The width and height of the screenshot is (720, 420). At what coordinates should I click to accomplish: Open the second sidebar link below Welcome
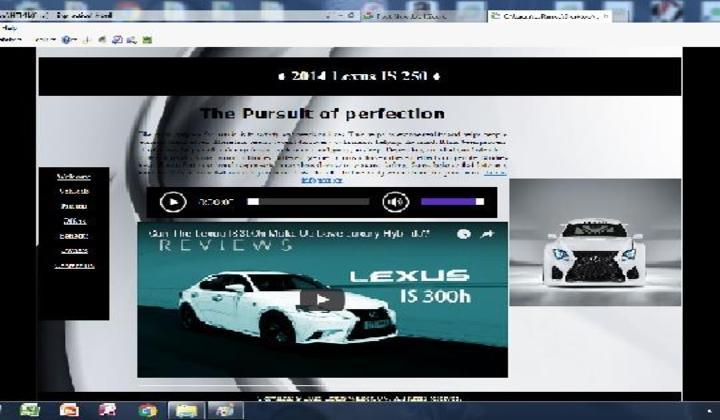click(74, 191)
